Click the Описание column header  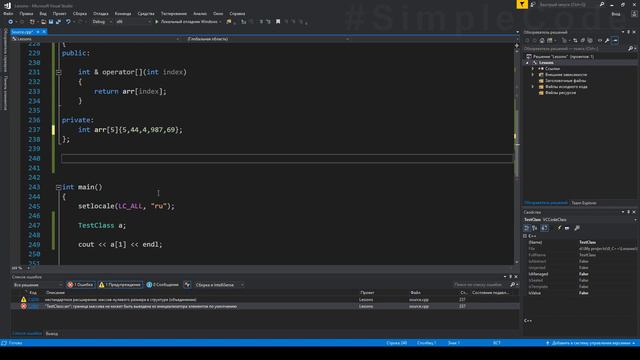tap(56, 293)
